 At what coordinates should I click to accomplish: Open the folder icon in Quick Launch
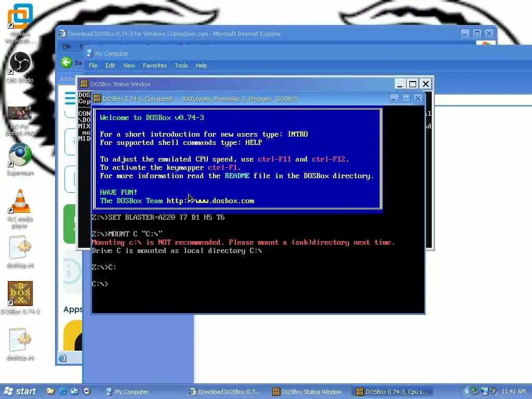[50, 391]
